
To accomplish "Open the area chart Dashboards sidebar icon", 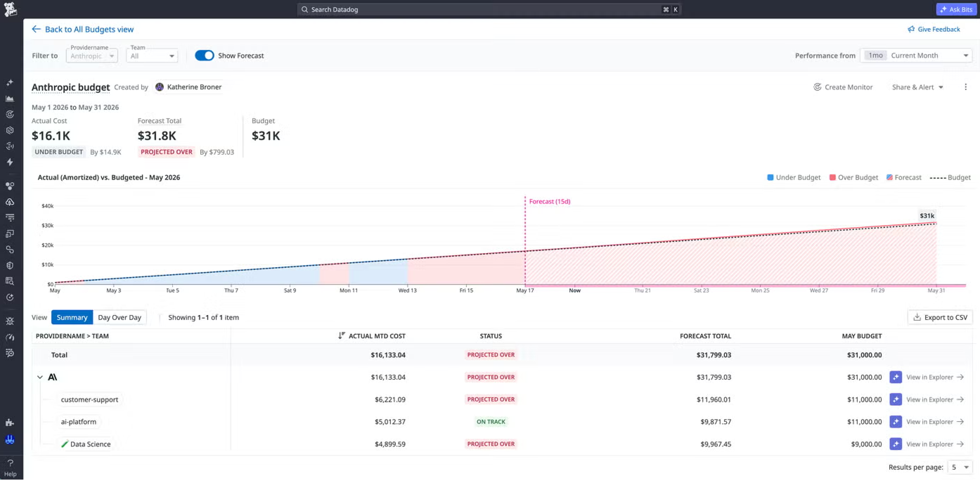I will click(10, 98).
